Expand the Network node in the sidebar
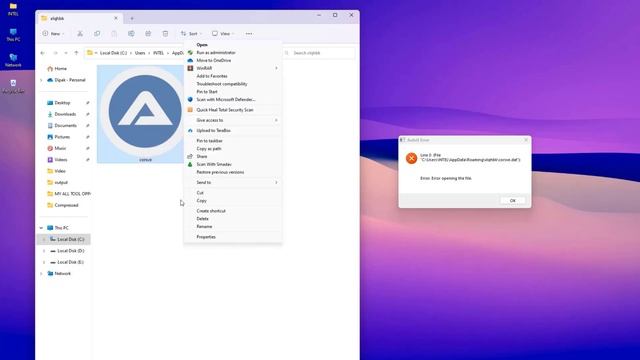This screenshot has width=640, height=360. (x=41, y=273)
